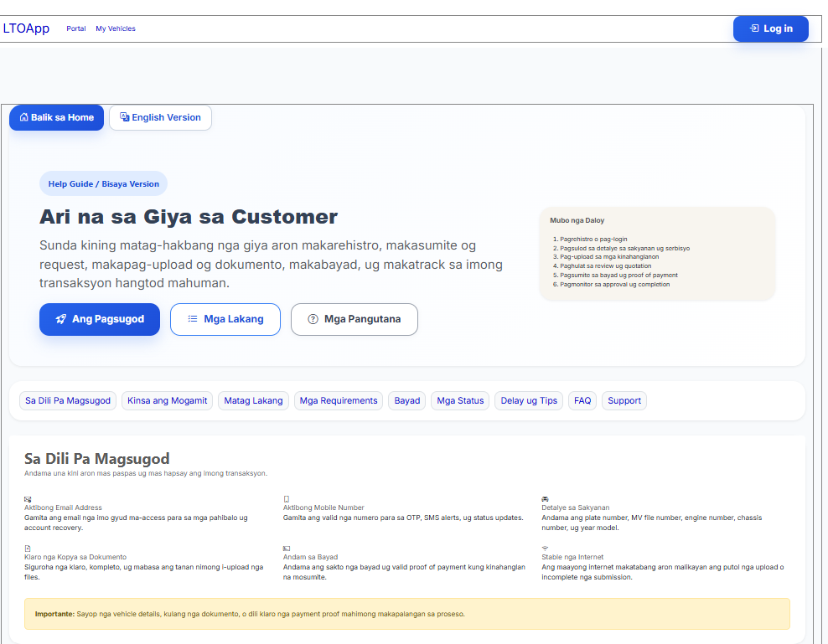Go to My Vehicles
Viewport: 828px width, 644px height.
tap(116, 28)
